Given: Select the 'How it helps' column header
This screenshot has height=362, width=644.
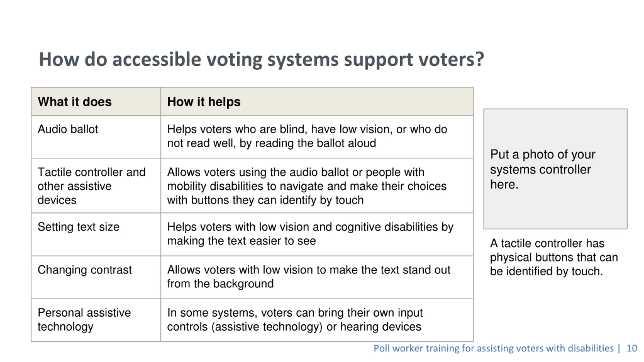Looking at the screenshot, I should (x=317, y=102).
